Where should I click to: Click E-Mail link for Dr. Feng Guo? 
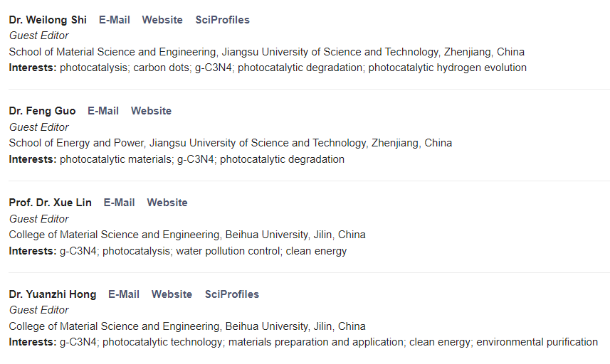(103, 111)
